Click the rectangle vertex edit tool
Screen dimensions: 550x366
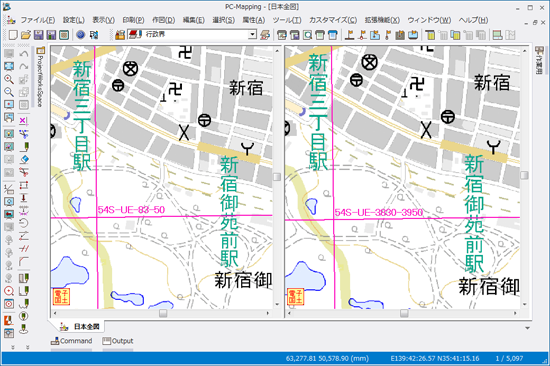coord(24,185)
